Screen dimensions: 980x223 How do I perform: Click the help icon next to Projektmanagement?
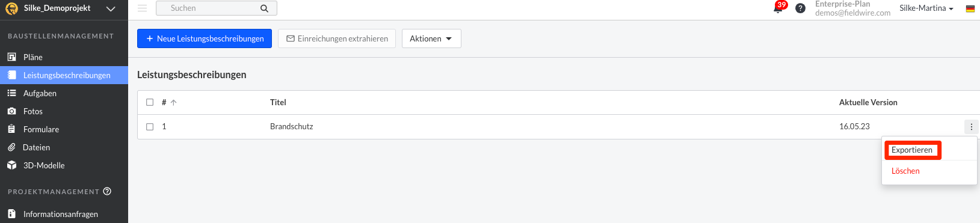[x=107, y=191]
